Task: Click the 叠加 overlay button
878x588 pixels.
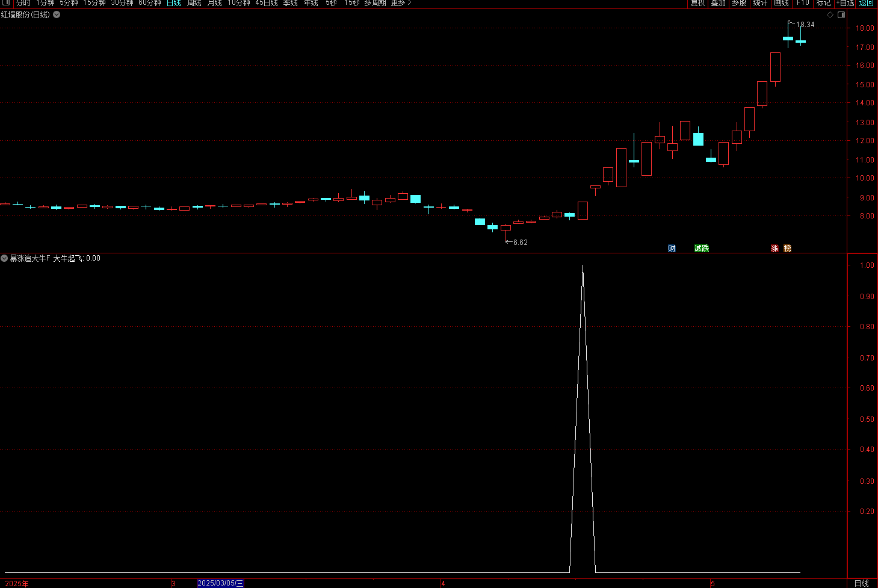Action: pos(719,3)
